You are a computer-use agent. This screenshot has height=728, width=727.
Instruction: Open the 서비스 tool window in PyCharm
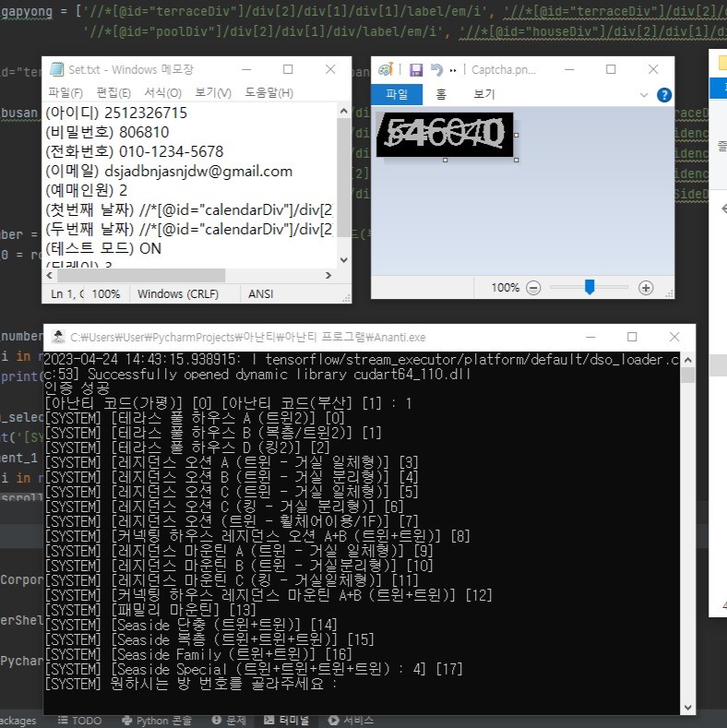click(351, 721)
